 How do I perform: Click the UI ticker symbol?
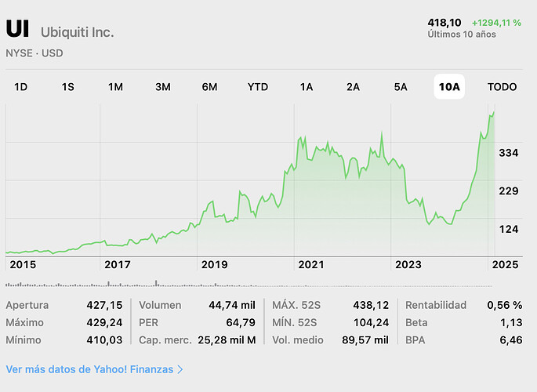pyautogui.click(x=17, y=29)
